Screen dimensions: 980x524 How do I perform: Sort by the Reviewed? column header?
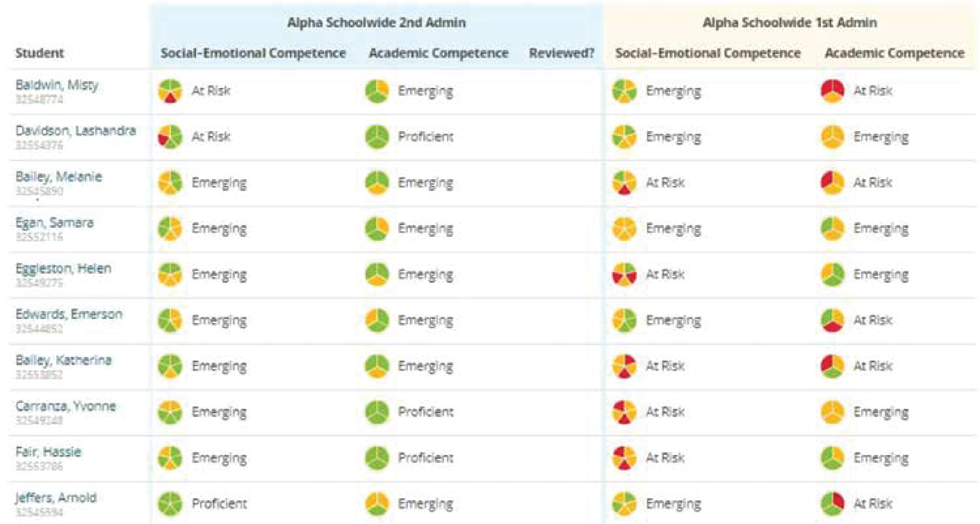[561, 53]
